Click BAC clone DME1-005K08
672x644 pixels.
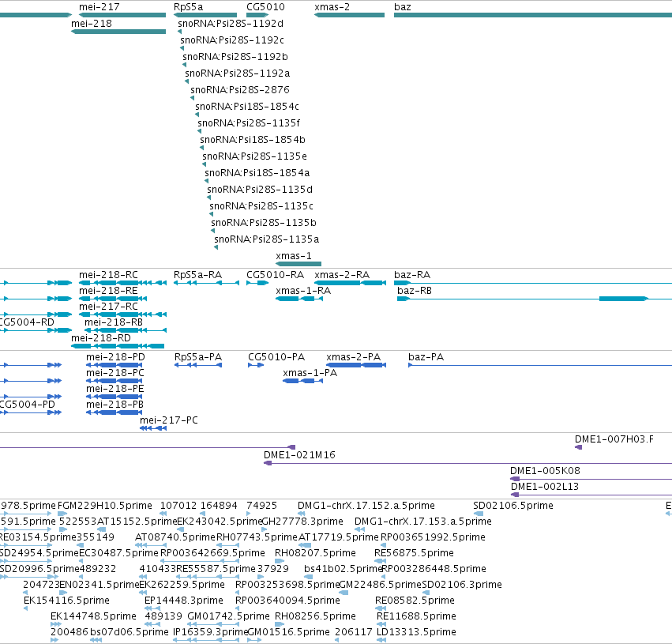pos(591,480)
